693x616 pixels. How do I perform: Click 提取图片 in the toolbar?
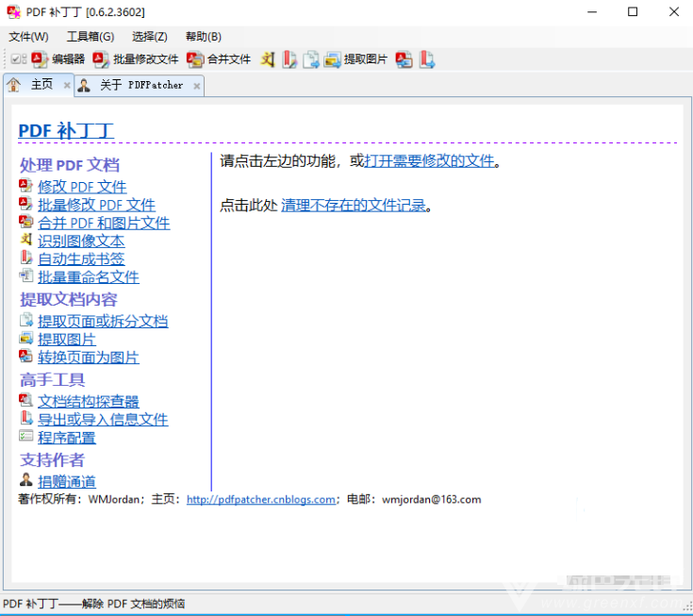[355, 59]
